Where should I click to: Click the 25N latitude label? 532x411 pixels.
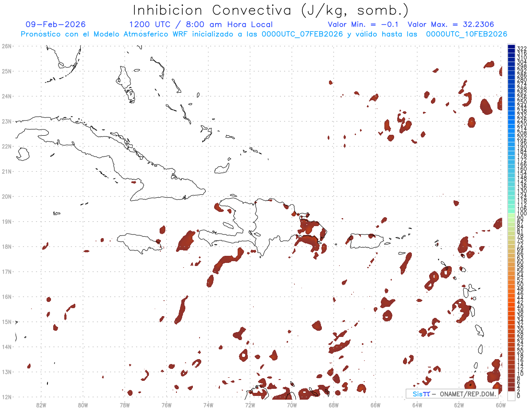point(7,71)
